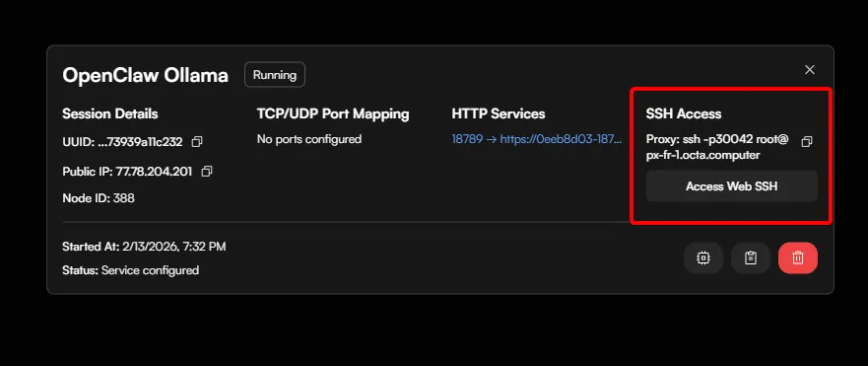Open the clipboard logs icon
Viewport: 868px width, 366px height.
pos(751,257)
